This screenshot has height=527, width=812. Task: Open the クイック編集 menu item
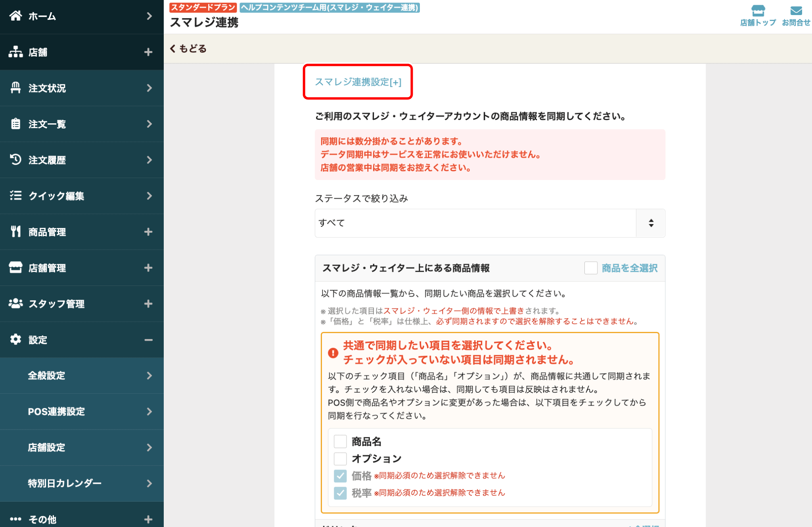click(82, 196)
